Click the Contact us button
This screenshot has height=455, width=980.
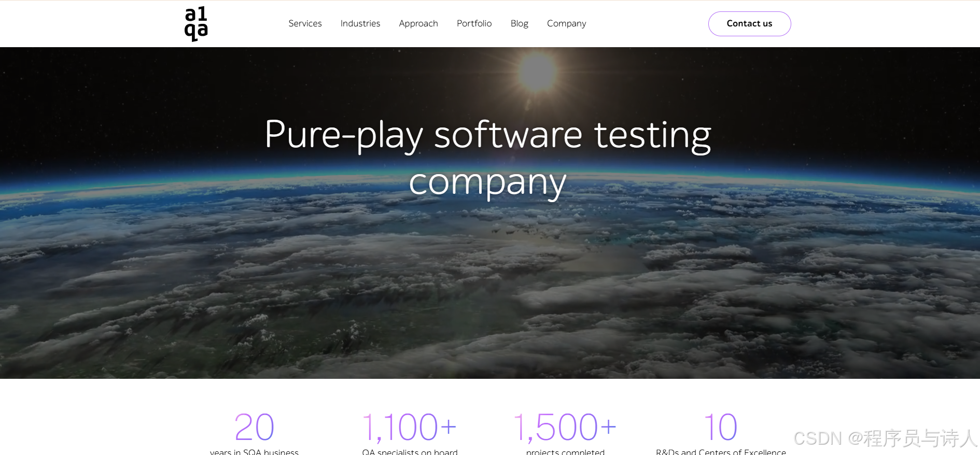(x=749, y=24)
